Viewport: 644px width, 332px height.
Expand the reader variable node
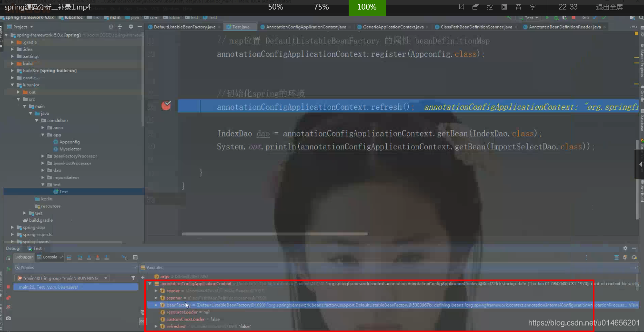(x=156, y=290)
